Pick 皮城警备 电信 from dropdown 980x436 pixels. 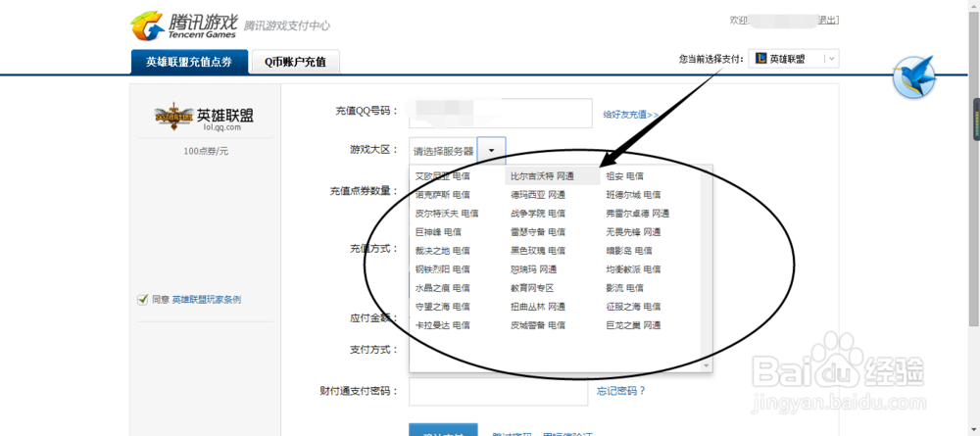537,325
